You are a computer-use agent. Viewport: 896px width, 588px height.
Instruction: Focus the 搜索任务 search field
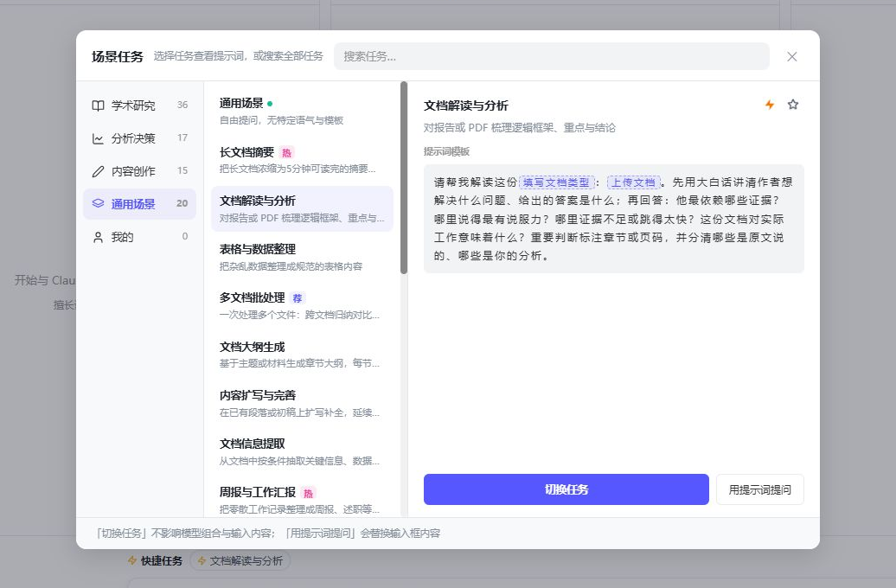tap(552, 56)
